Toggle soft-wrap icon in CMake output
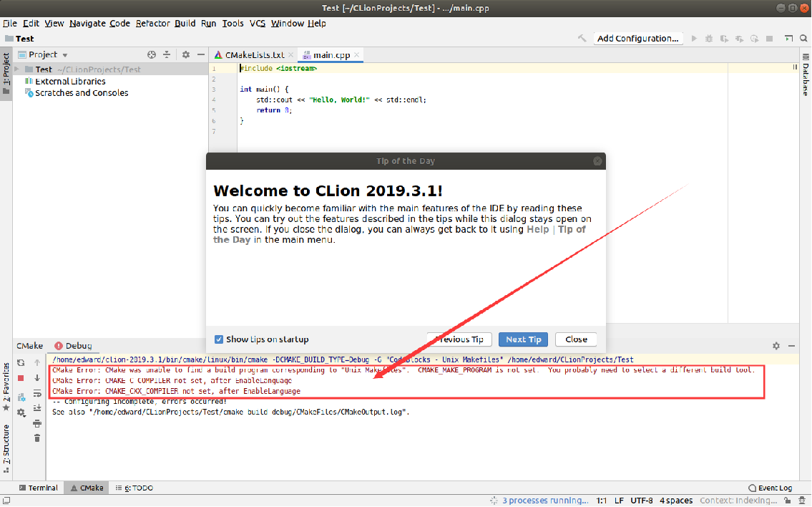The height and width of the screenshot is (507, 812). coord(36,393)
